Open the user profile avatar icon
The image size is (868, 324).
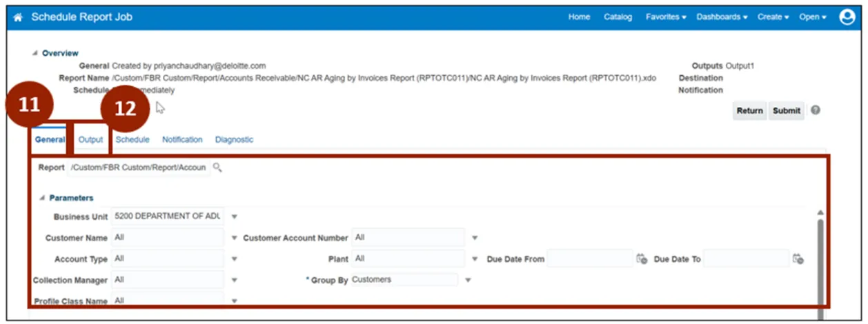(847, 17)
